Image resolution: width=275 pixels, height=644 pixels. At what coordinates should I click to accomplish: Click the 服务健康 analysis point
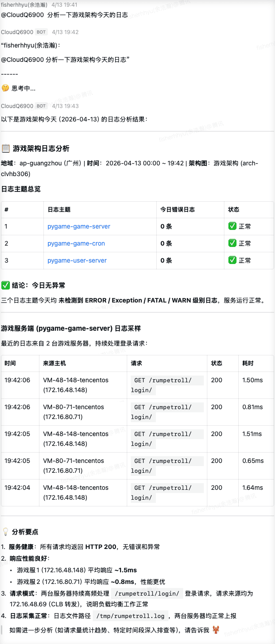click(84, 547)
